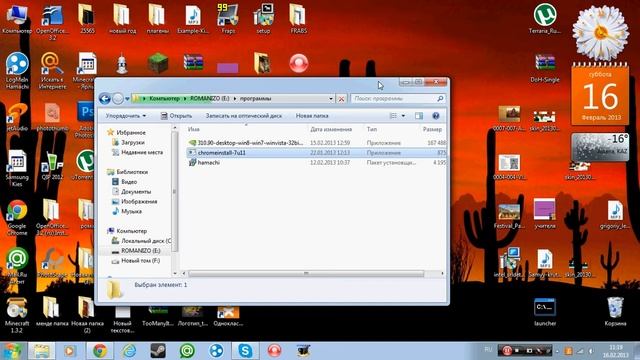Viewport: 640px width, 360px height.
Task: Click the setup desktop icon
Action: tap(263, 19)
